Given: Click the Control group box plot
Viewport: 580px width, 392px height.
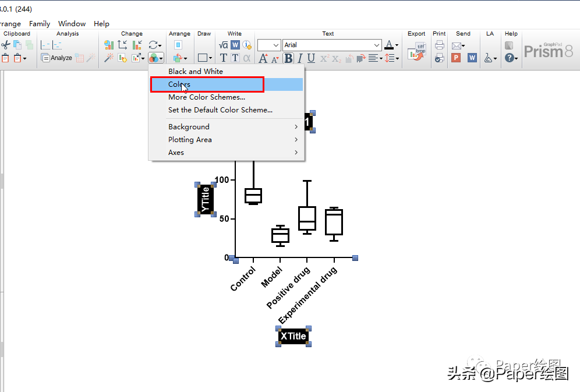Looking at the screenshot, I should pyautogui.click(x=253, y=195).
